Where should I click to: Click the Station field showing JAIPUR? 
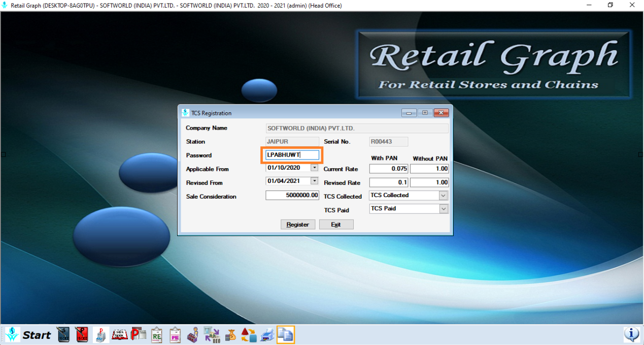[x=292, y=142]
